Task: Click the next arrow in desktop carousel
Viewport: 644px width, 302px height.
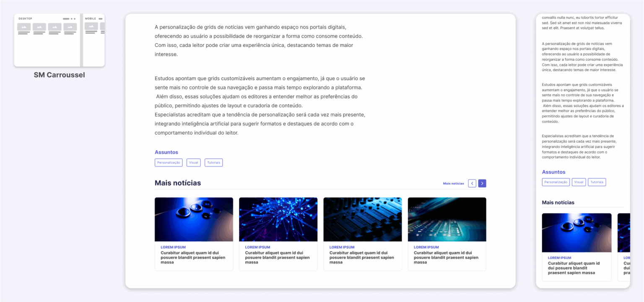Action: pos(482,183)
